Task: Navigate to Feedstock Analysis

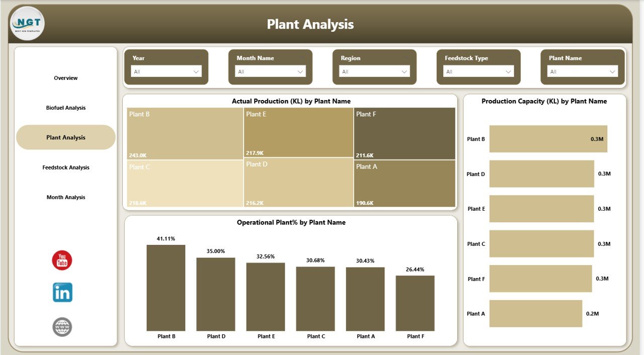Action: 65,167
